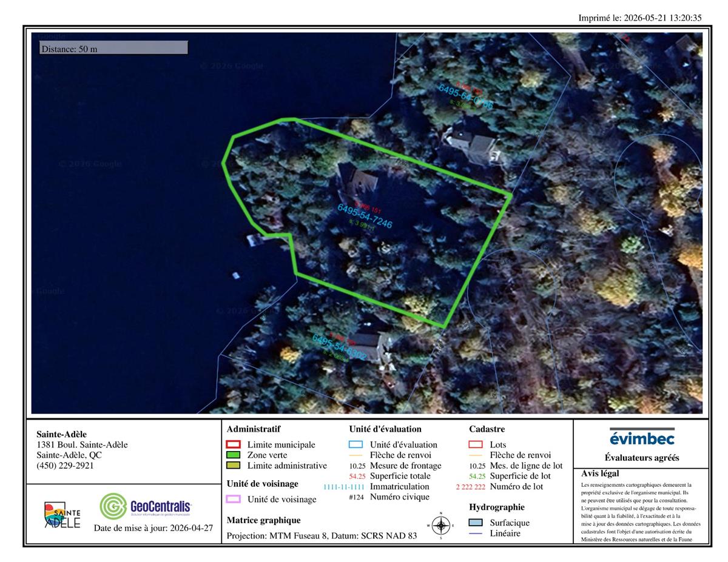Click the 'Zone verte' label text

(268, 455)
